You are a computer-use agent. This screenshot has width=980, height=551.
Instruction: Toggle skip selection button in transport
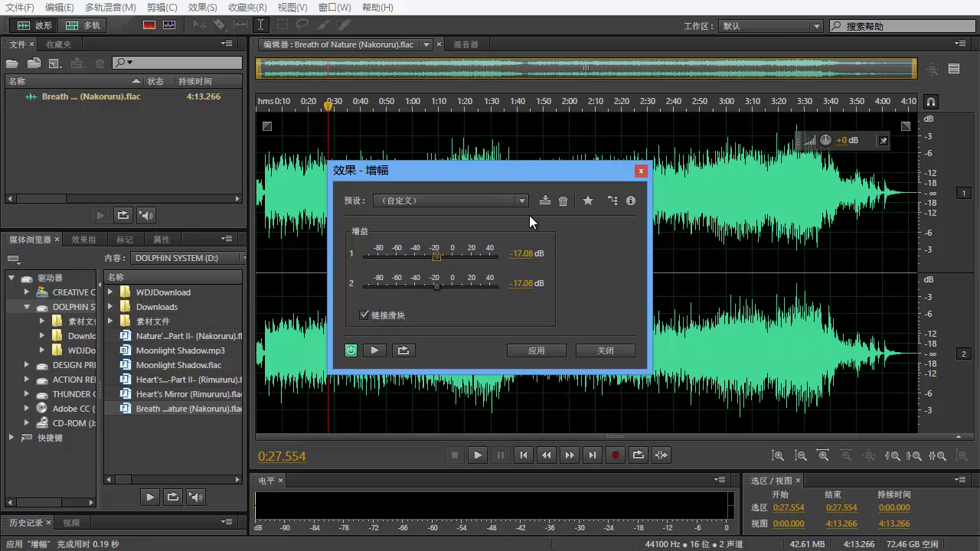(x=661, y=455)
